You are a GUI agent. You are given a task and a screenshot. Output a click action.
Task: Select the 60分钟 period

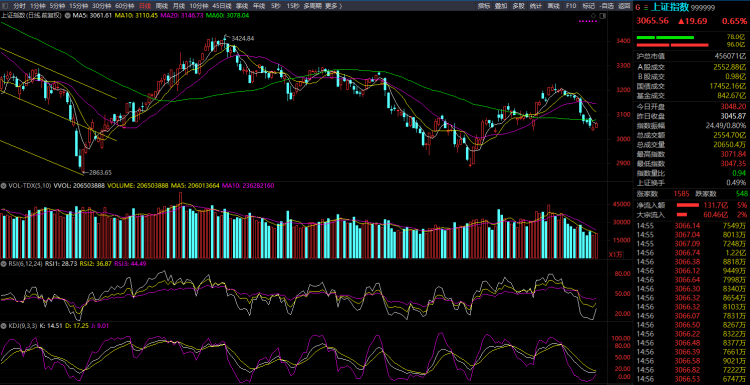(x=124, y=6)
